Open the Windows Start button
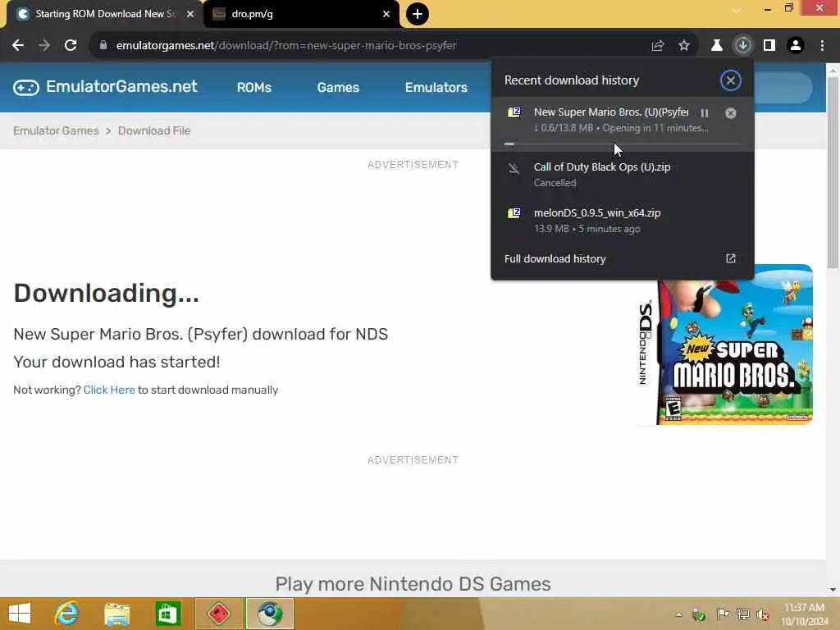 pyautogui.click(x=20, y=614)
